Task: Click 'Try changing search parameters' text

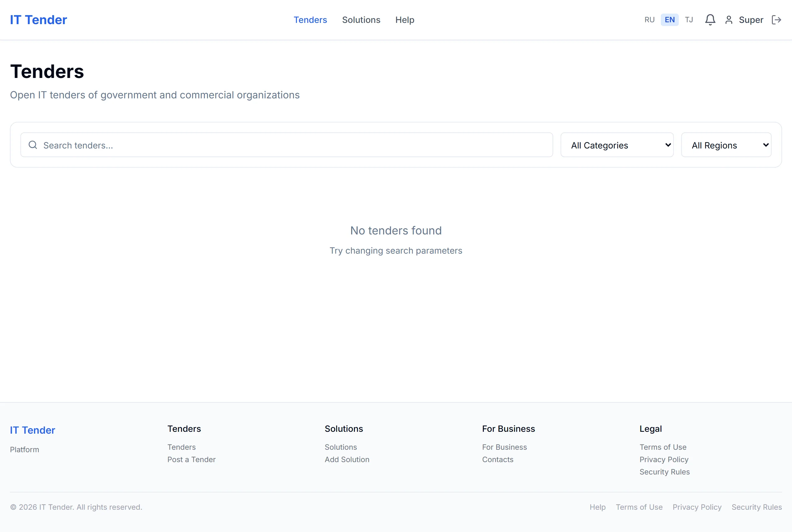Action: click(x=396, y=251)
